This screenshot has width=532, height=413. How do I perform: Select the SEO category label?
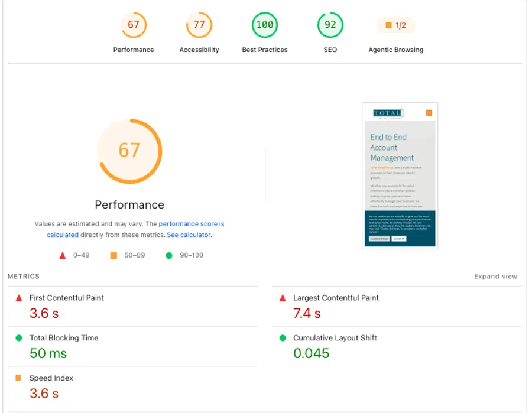pyautogui.click(x=330, y=50)
